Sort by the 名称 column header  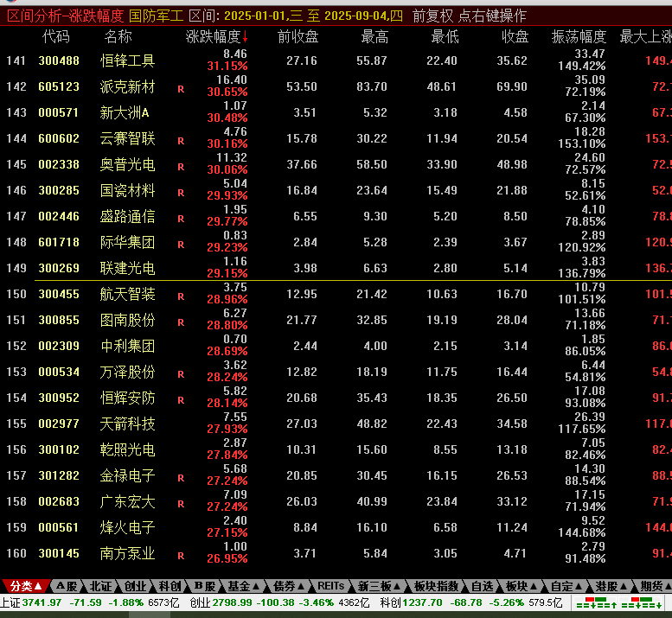[x=118, y=37]
